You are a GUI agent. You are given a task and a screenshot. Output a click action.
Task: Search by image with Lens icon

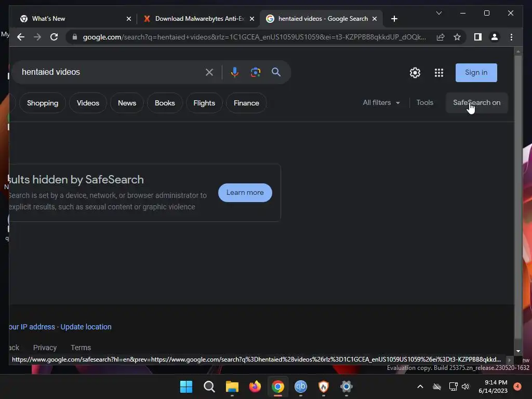[256, 72]
